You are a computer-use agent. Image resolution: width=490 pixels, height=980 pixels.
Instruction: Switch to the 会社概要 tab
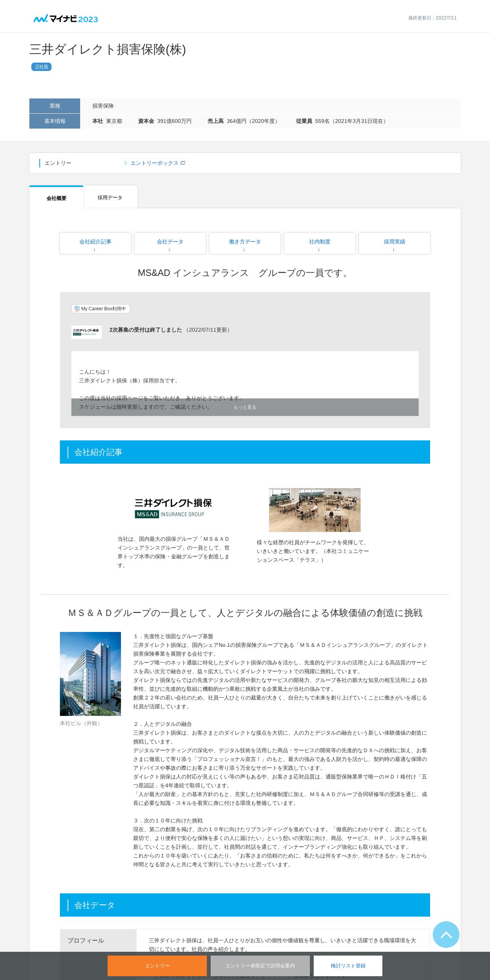[x=56, y=198]
